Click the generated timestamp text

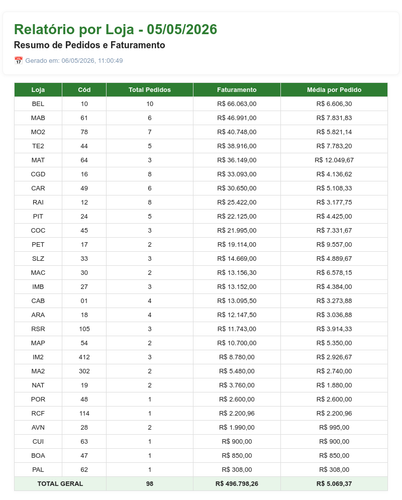74,60
